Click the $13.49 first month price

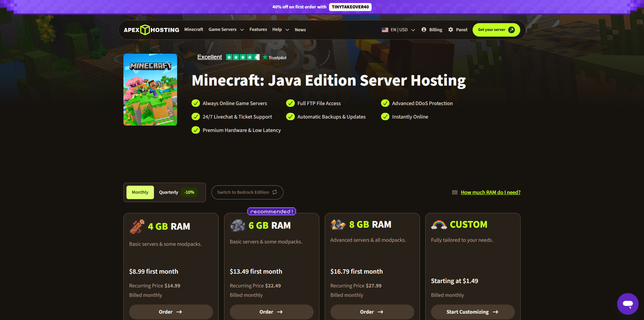[x=256, y=272]
